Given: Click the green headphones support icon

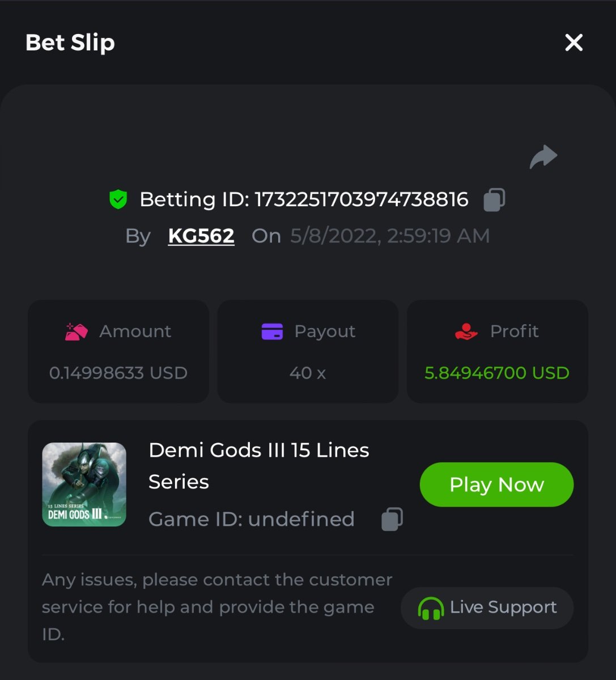Looking at the screenshot, I should coord(430,609).
